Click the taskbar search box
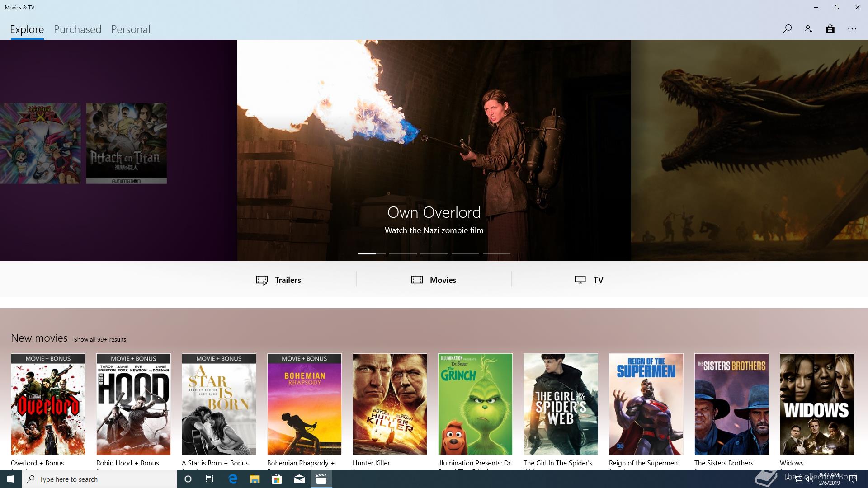 pyautogui.click(x=99, y=479)
